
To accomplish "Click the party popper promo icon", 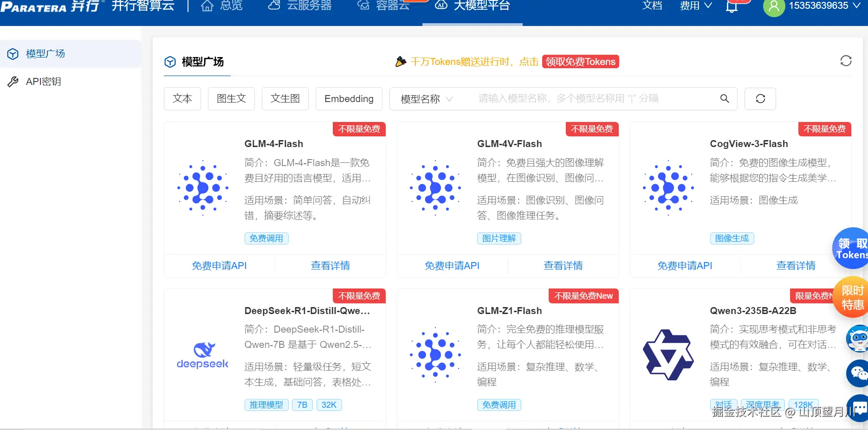I will [x=401, y=62].
